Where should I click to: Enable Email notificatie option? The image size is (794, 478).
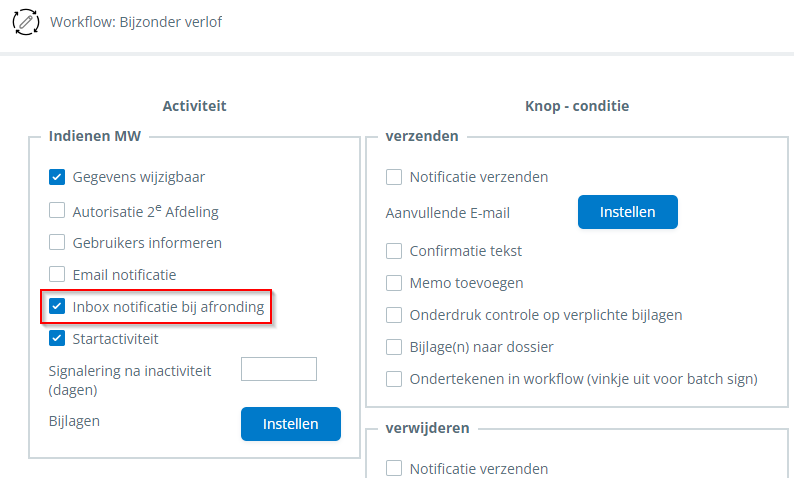click(x=57, y=274)
